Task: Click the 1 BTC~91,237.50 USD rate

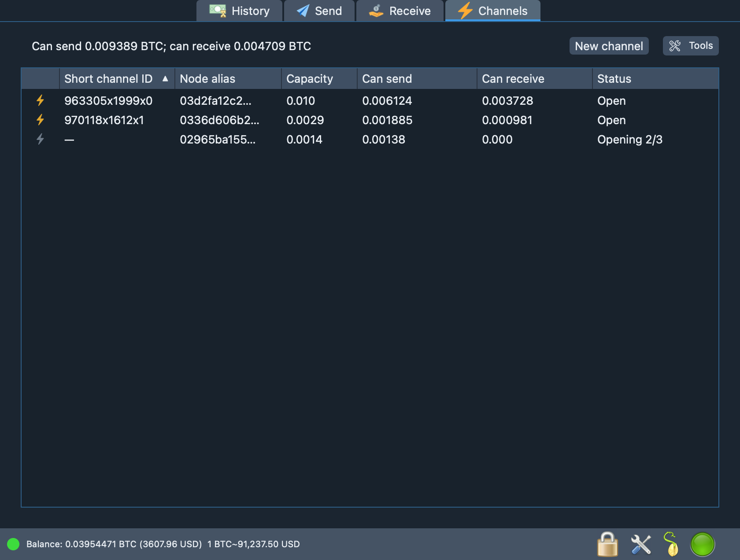Action: [254, 544]
